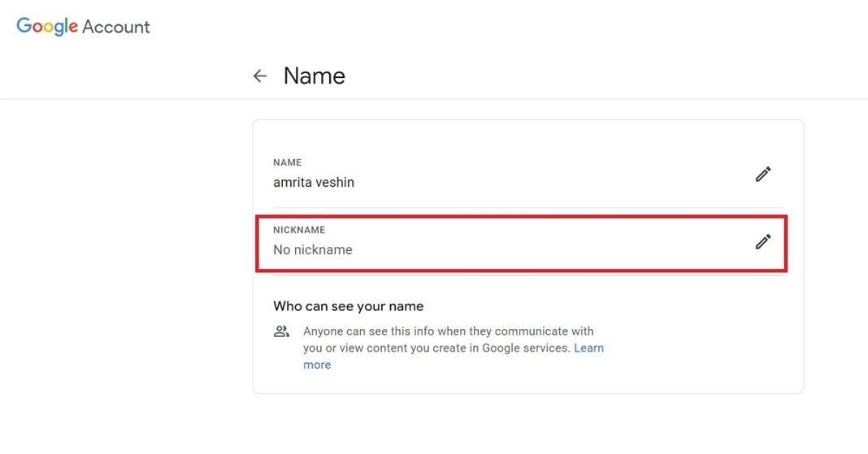Click blank area at the card's bottom

coord(528,382)
